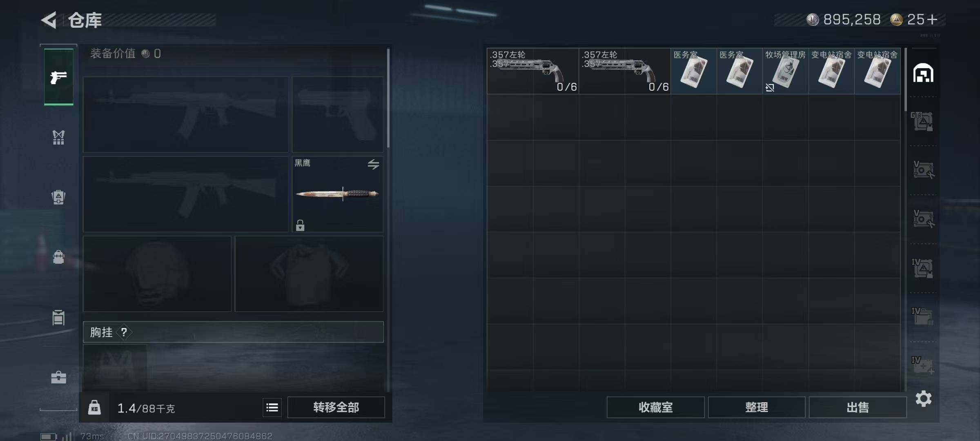Toggle the lock icon on knife slot
The image size is (980, 441).
tap(300, 225)
